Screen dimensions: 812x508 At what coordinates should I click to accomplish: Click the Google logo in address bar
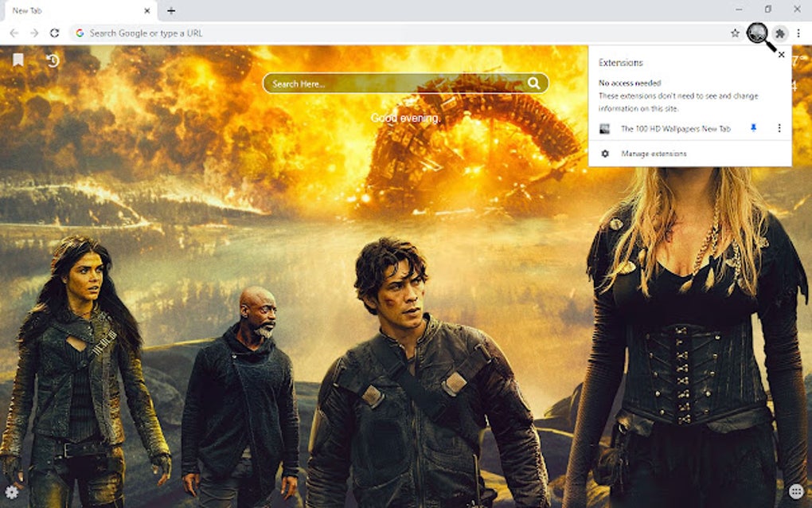coord(80,33)
